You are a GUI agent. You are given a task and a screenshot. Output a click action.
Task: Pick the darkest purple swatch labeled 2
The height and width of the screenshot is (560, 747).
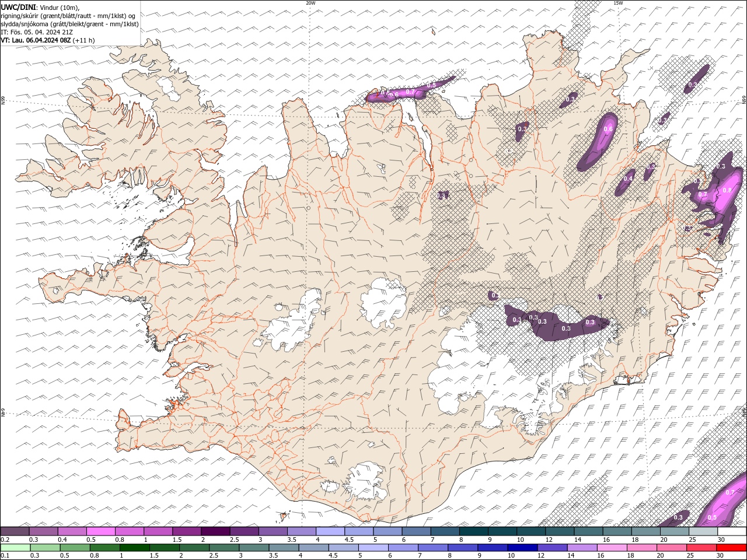tap(215, 531)
